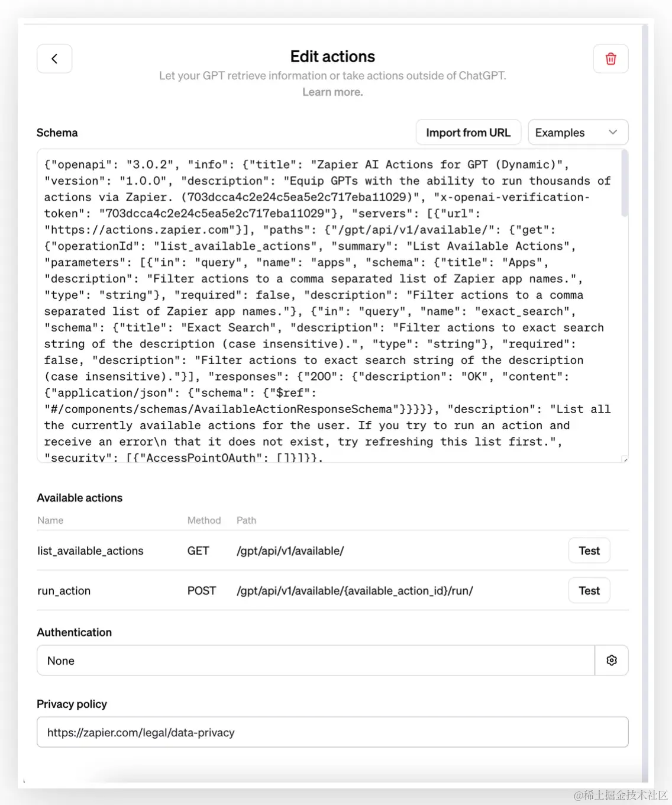This screenshot has width=672, height=805.
Task: Select the run_action name cell
Action: 64,591
